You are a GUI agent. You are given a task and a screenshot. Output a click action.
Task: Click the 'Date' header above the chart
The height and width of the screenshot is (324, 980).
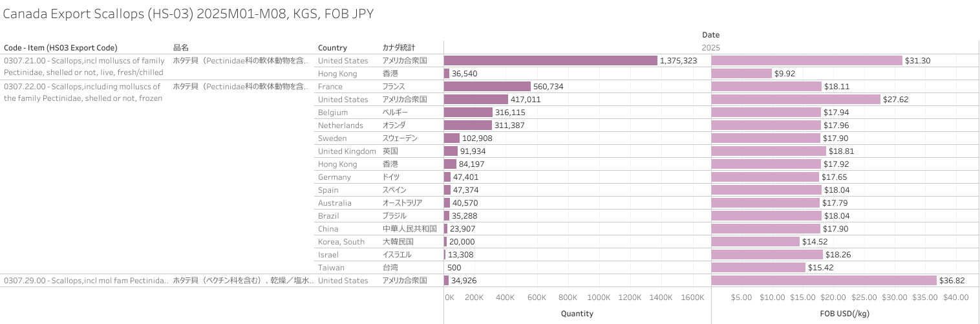point(710,35)
